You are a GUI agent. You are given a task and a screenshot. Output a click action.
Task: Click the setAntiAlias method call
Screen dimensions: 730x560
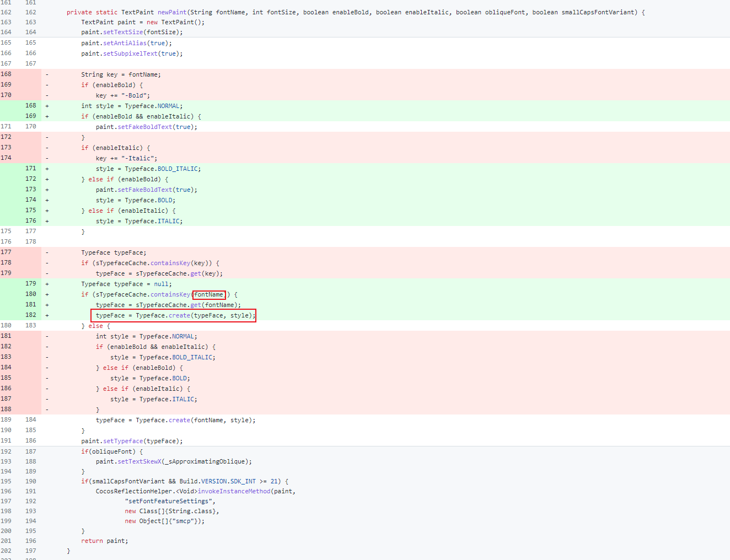tap(125, 43)
